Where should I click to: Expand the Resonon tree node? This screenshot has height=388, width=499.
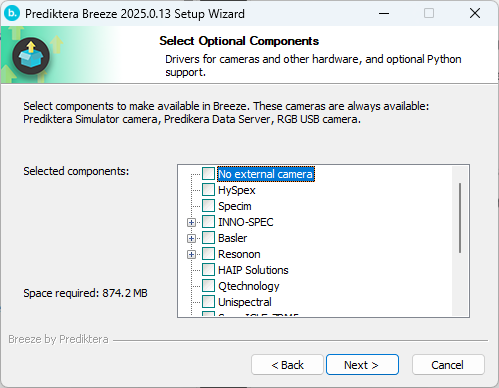point(191,254)
